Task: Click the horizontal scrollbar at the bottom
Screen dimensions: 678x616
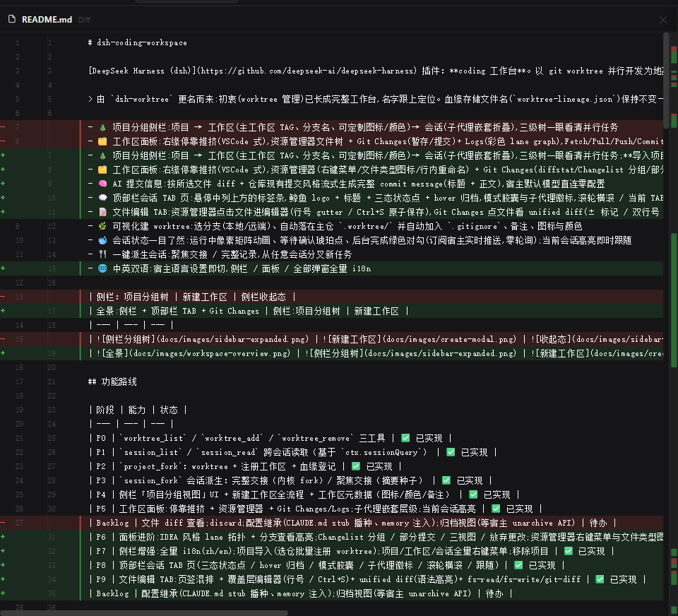Action: pos(144,613)
